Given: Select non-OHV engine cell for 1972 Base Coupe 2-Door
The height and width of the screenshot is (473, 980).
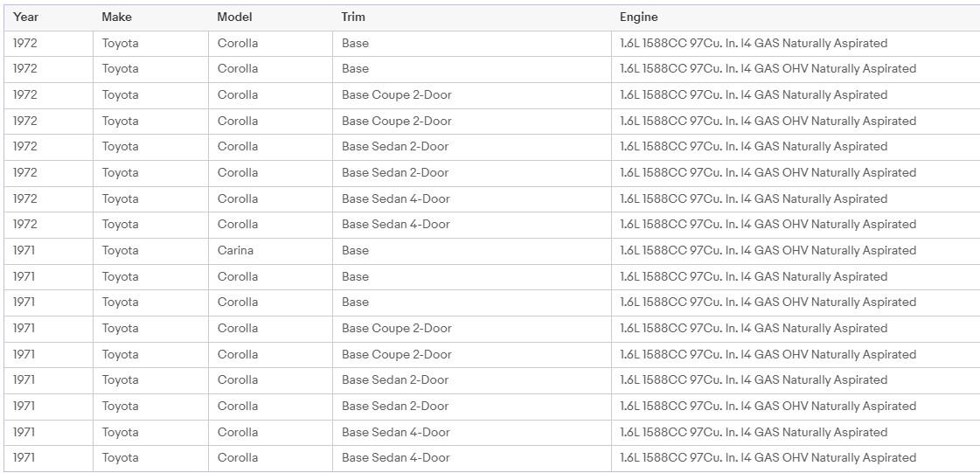Looking at the screenshot, I should (753, 95).
